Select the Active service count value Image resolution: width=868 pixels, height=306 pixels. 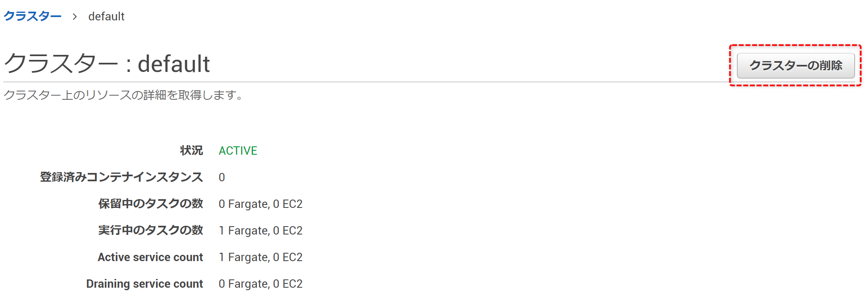[261, 257]
